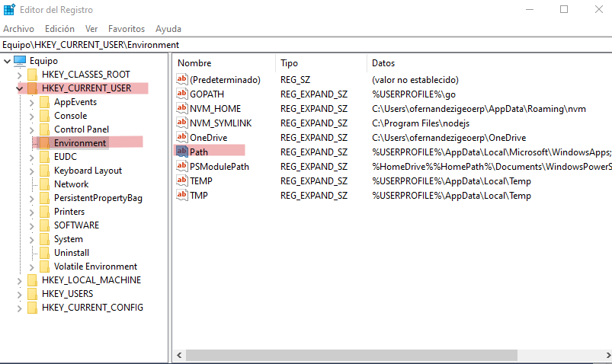This screenshot has height=364, width=612.
Task: Expand the EUDC key chevron
Action: tap(32, 157)
